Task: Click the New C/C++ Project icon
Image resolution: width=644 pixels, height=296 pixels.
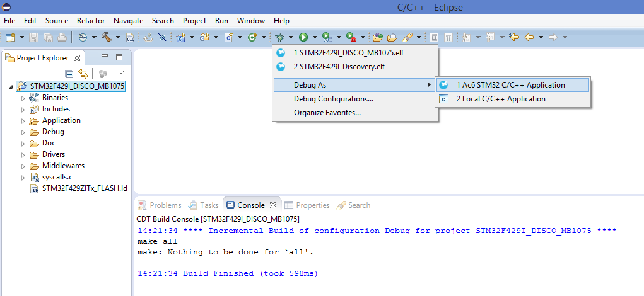Action: (181, 37)
